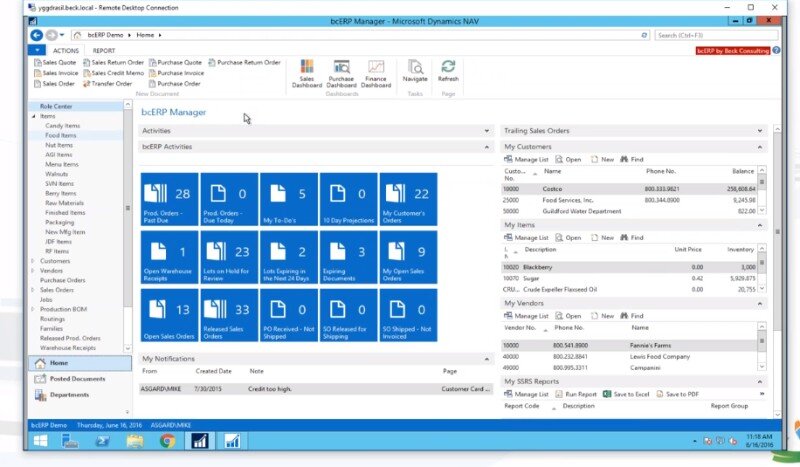Open the Lots on Hold for Review tile

tap(229, 259)
